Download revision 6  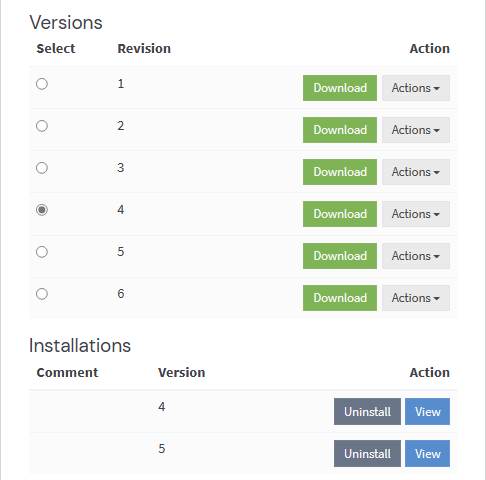[x=340, y=298]
